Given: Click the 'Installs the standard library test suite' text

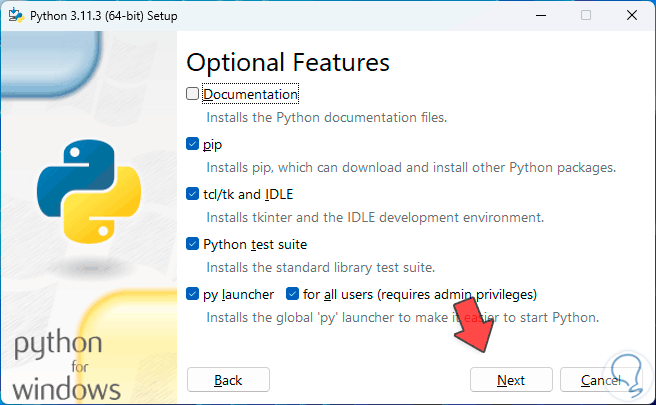Looking at the screenshot, I should pos(320,267).
